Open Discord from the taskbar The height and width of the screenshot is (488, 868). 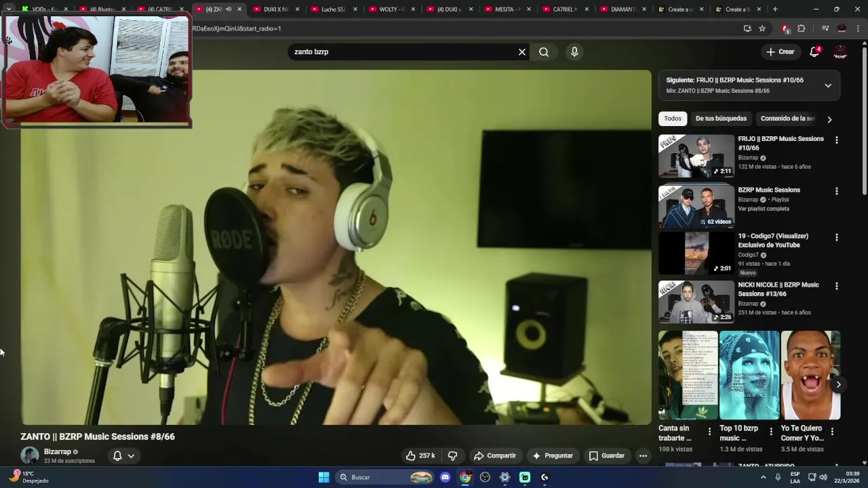pos(445,477)
